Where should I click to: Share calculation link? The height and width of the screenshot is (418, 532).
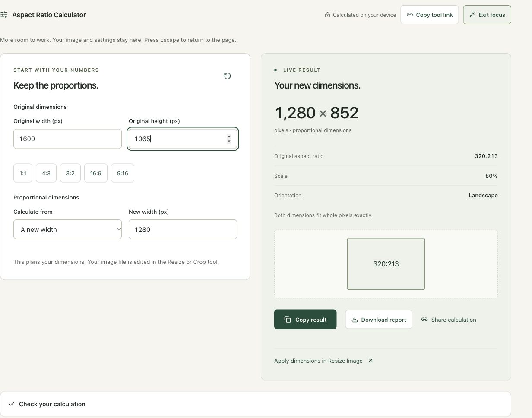[449, 320]
